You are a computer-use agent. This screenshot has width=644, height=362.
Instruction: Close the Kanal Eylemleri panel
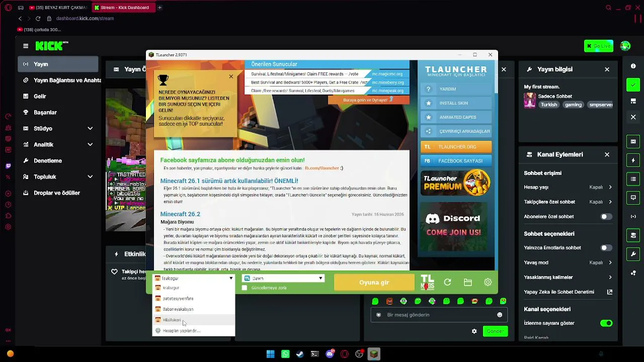click(607, 155)
